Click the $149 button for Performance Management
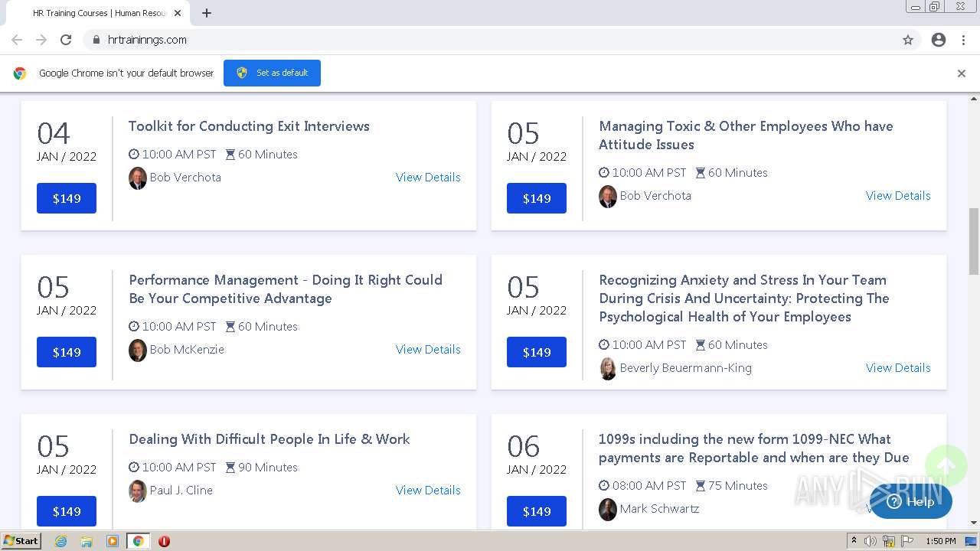 click(x=67, y=352)
